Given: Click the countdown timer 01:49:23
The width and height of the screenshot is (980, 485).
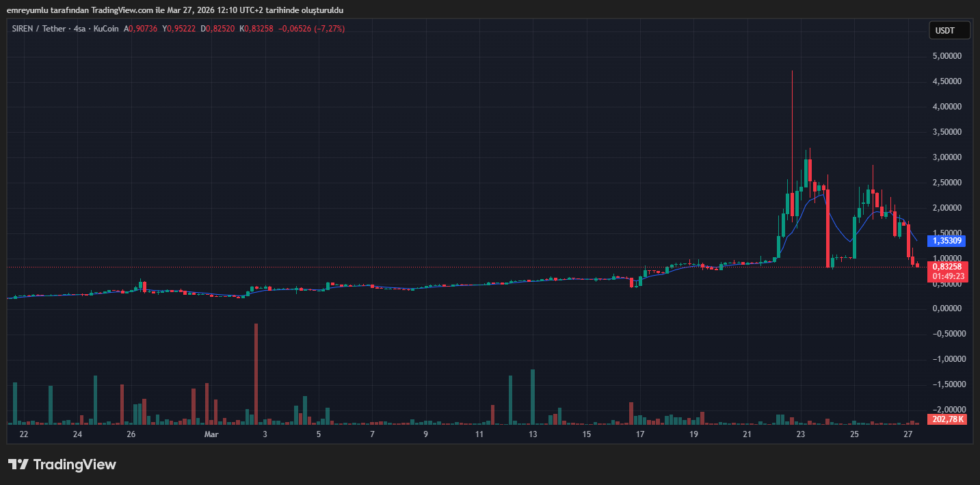Looking at the screenshot, I should 948,274.
